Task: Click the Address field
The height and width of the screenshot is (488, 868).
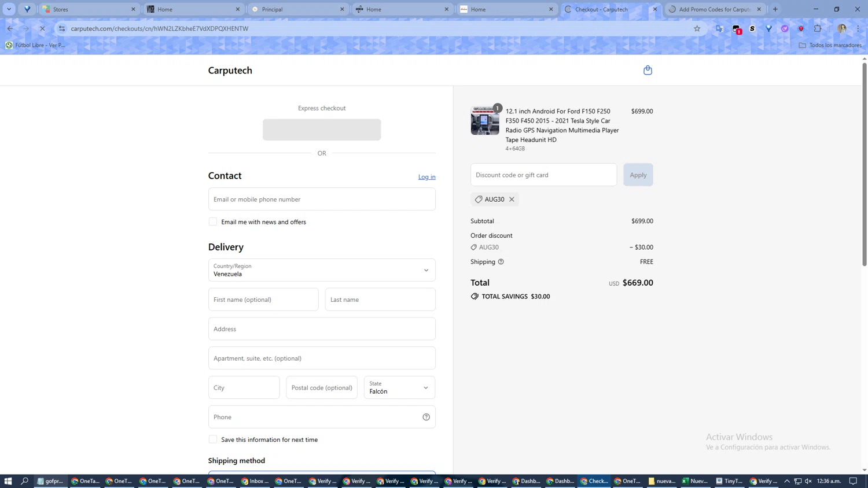Action: click(x=322, y=329)
